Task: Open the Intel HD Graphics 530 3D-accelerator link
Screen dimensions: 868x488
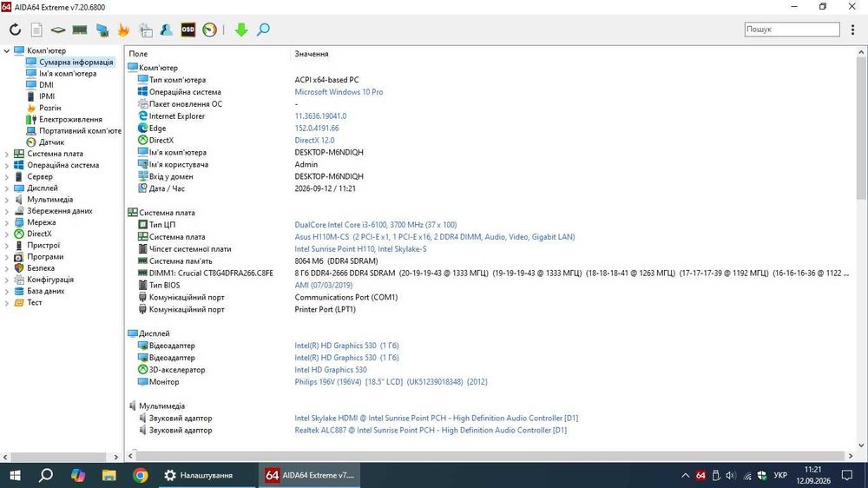Action: pyautogui.click(x=331, y=370)
